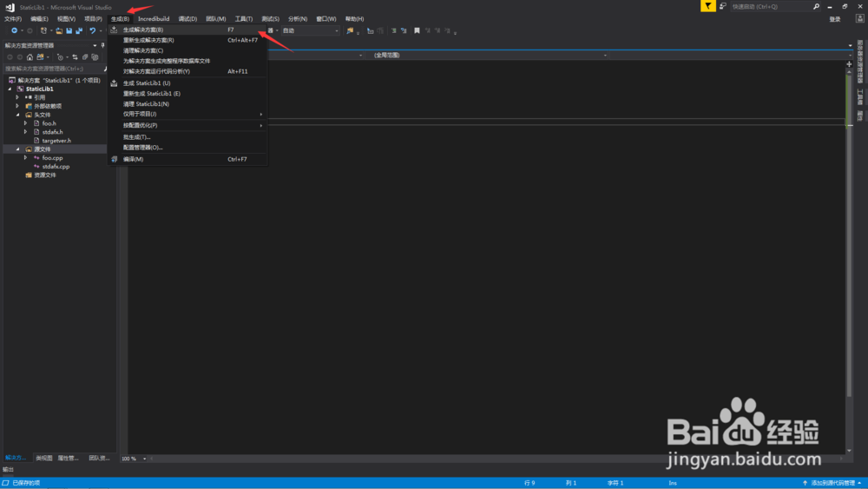
Task: Choose 生成解决方案(B) from the menu
Action: point(187,30)
